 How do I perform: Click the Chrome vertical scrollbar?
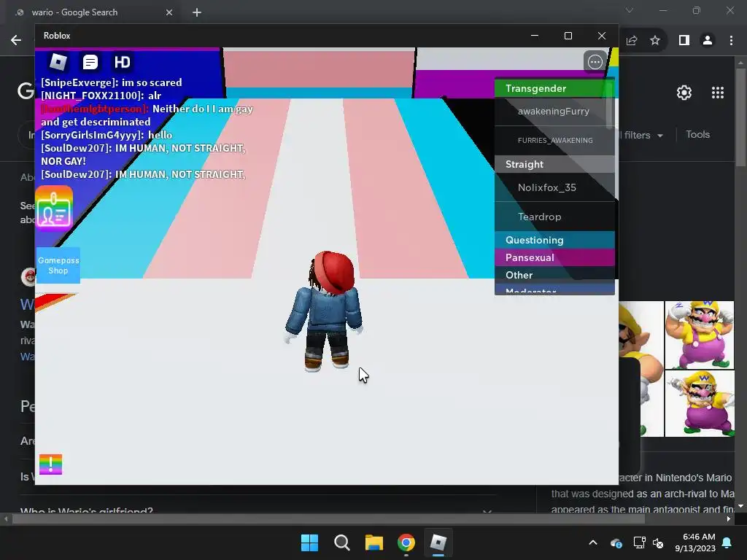[x=740, y=117]
